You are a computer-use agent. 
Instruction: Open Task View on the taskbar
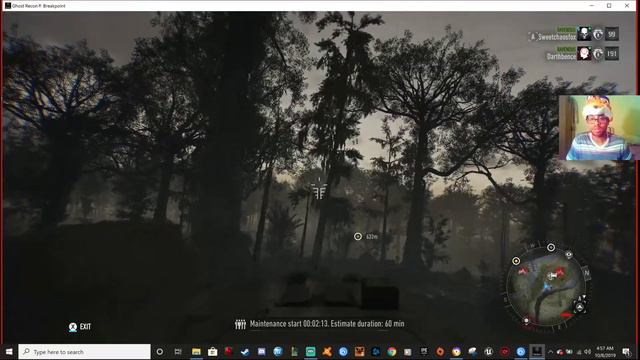pyautogui.click(x=178, y=351)
